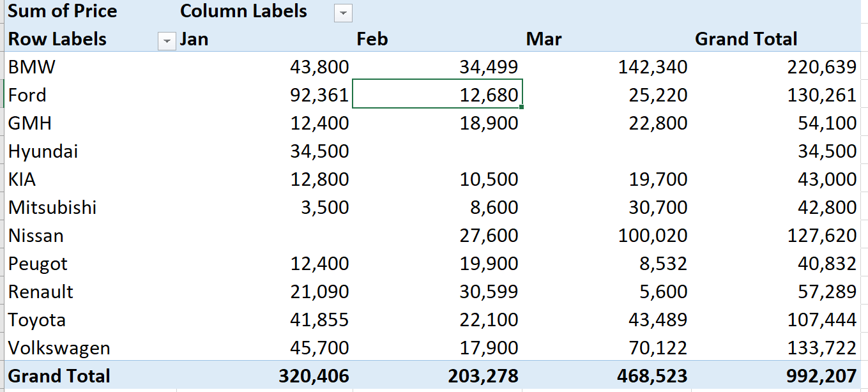The height and width of the screenshot is (392, 868).
Task: Click KIA Jan value 12,800
Action: [x=319, y=179]
